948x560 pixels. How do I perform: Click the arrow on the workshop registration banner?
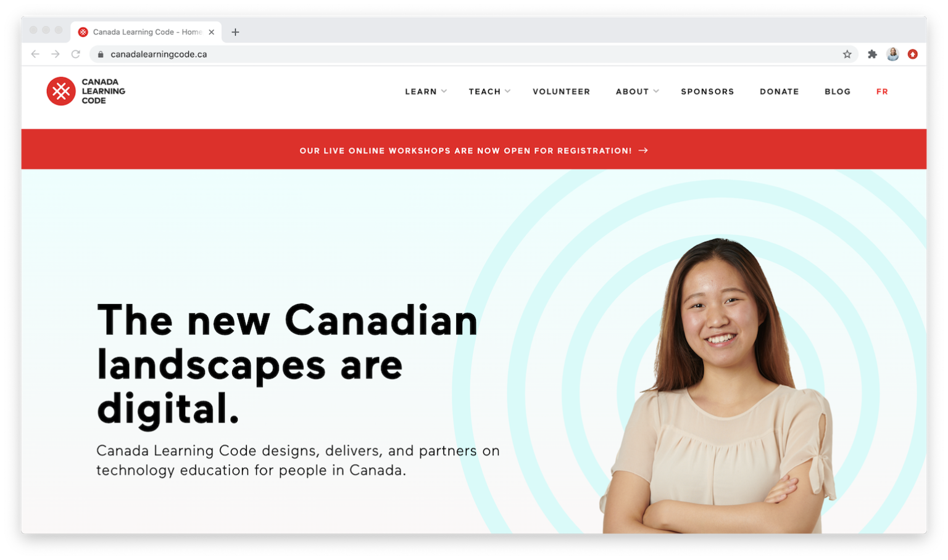pyautogui.click(x=642, y=150)
